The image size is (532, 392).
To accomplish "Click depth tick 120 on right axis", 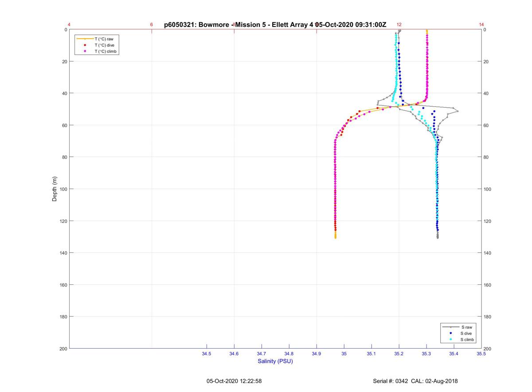I will (x=487, y=221).
